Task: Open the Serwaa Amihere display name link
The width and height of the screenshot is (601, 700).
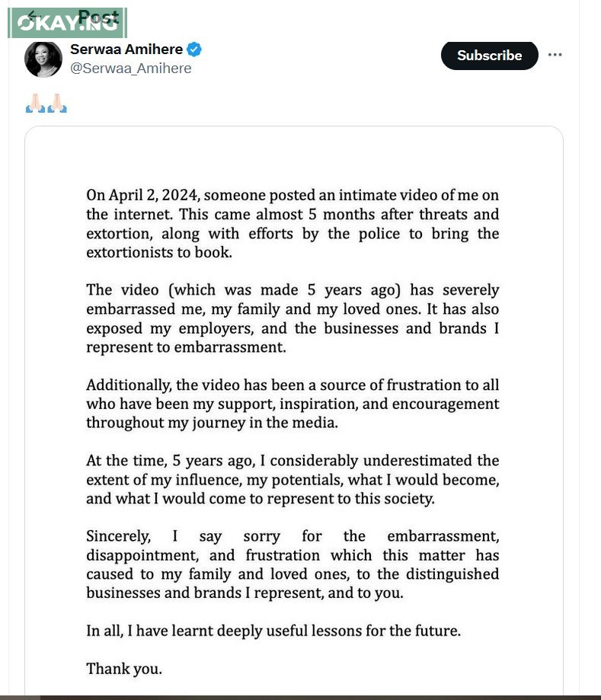Action: click(x=126, y=50)
